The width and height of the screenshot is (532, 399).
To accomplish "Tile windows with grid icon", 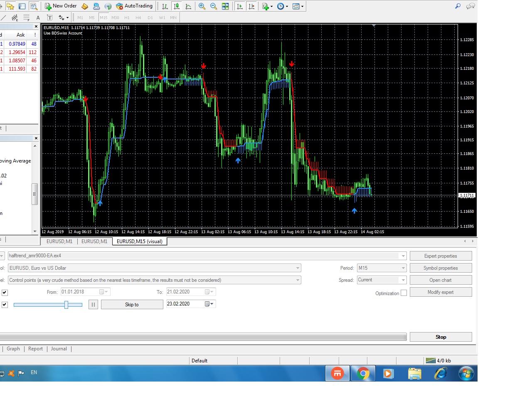I will 225,6.
